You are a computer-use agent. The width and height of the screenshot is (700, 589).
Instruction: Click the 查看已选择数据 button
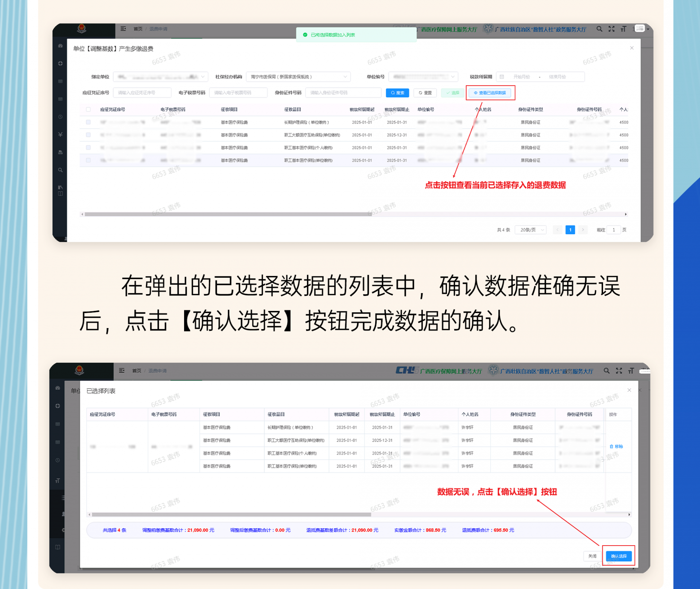(x=490, y=93)
